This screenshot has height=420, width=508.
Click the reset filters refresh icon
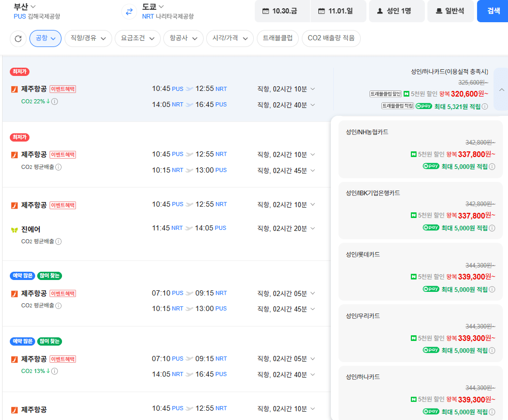[18, 39]
